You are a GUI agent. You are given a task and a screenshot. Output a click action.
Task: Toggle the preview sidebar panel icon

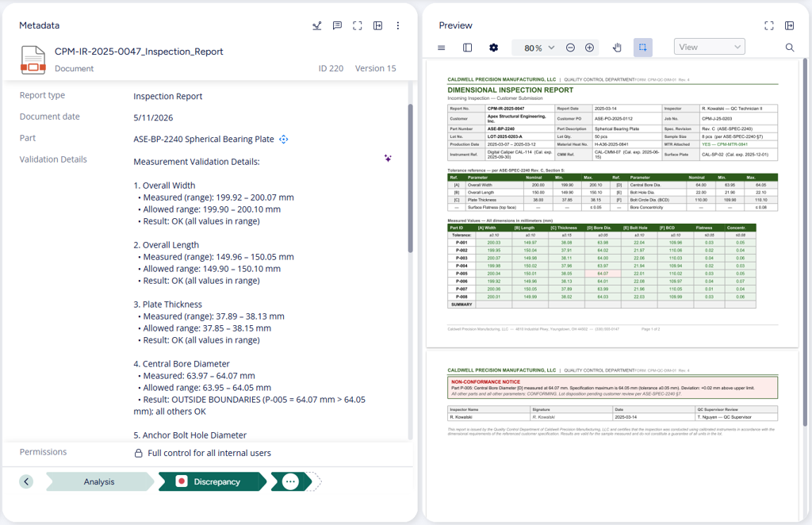coord(467,48)
